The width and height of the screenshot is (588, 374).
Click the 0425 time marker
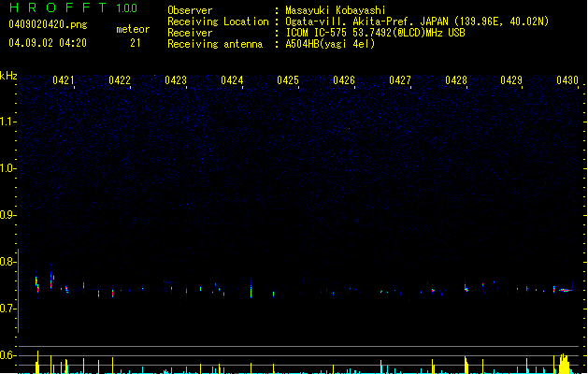click(x=288, y=80)
